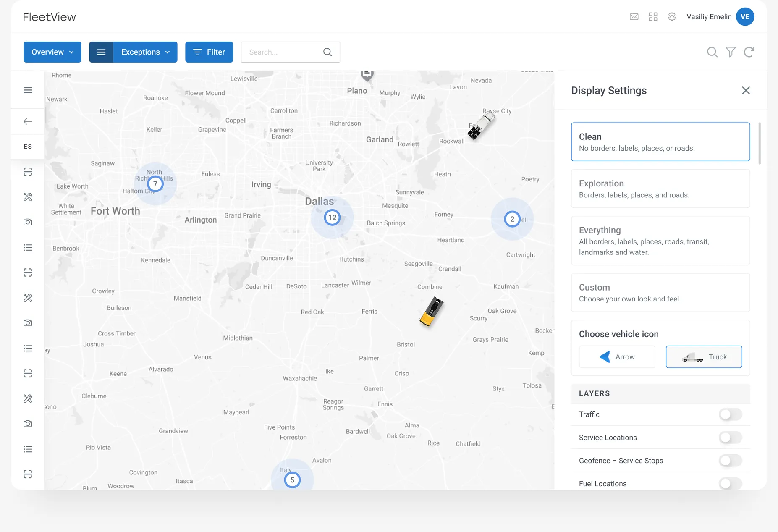Select the Arrow vehicle icon option
The image size is (778, 532).
pos(617,357)
